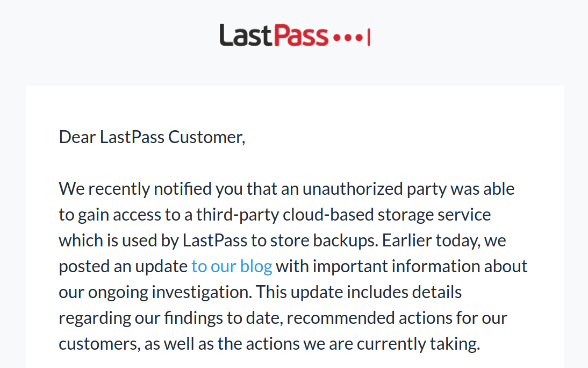Click the red vertical bar ending the logo
588x368 pixels.
[x=369, y=38]
